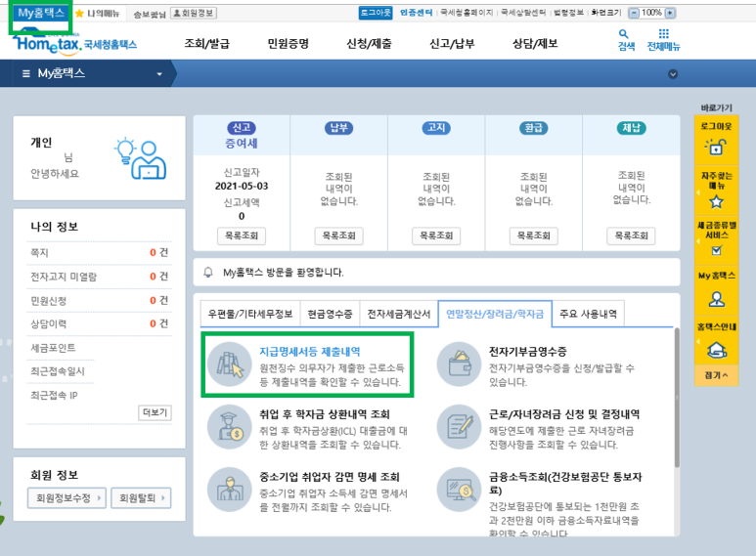Switch to the 우편물/기타세무정보 tab
The width and height of the screenshot is (756, 556).
(x=250, y=314)
